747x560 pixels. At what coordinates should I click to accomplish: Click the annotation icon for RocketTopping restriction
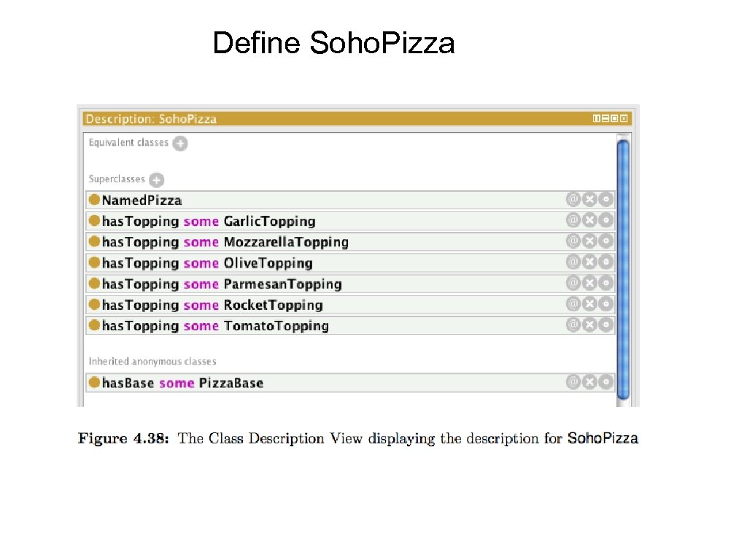point(573,304)
